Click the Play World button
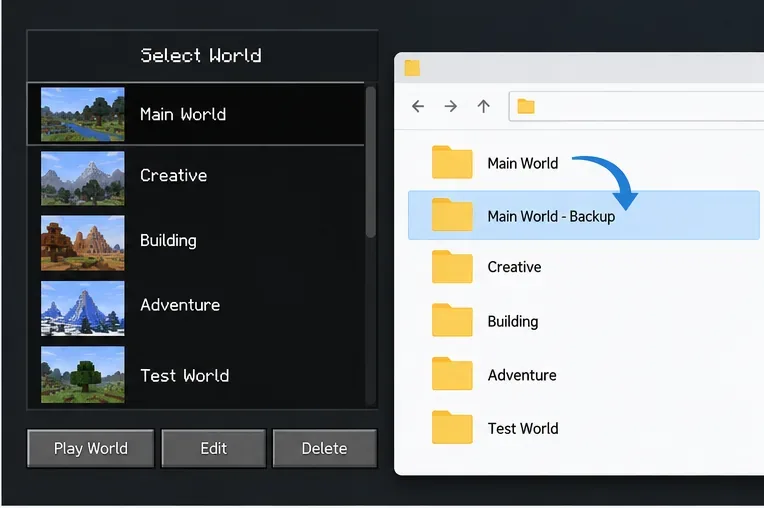Screen dimensions: 764x508 91,448
